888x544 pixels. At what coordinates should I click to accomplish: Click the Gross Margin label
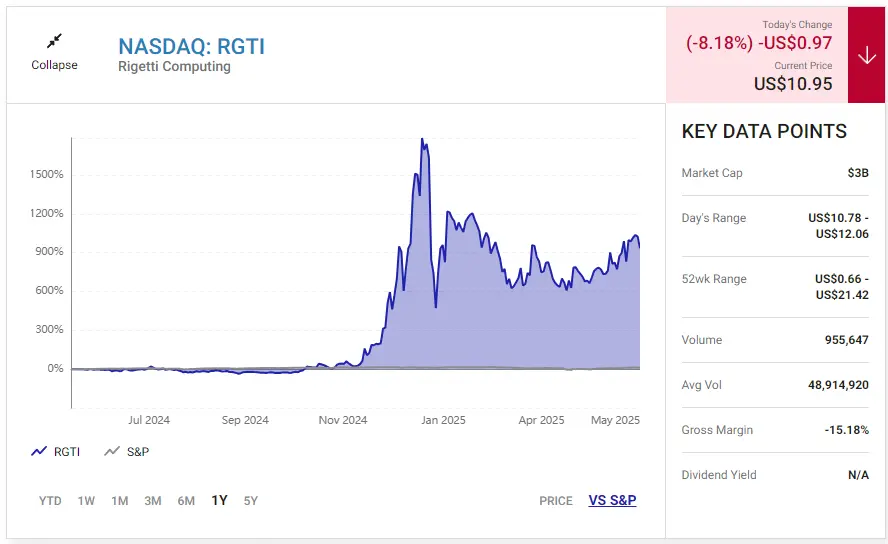coord(717,430)
